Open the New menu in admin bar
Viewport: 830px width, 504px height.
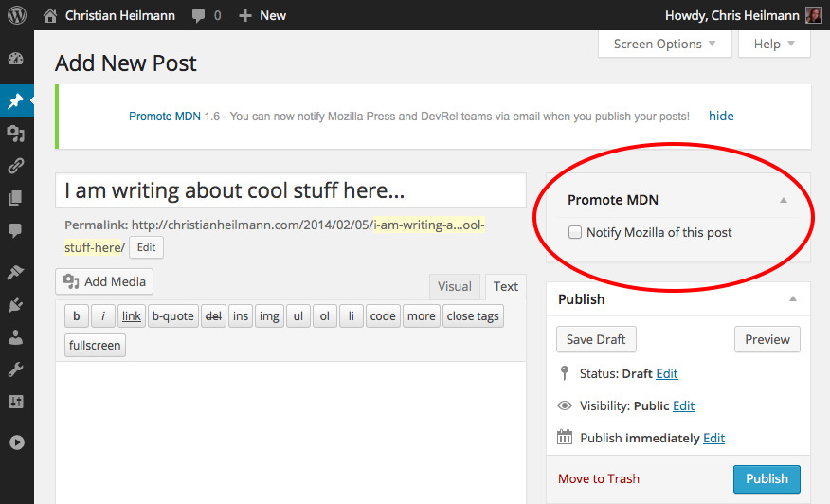262,16
